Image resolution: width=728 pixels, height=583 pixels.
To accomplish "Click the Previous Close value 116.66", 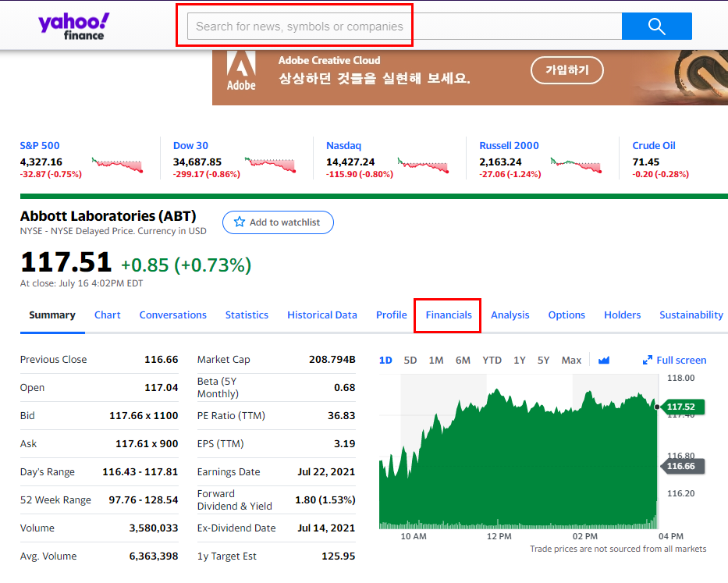I will (x=161, y=359).
